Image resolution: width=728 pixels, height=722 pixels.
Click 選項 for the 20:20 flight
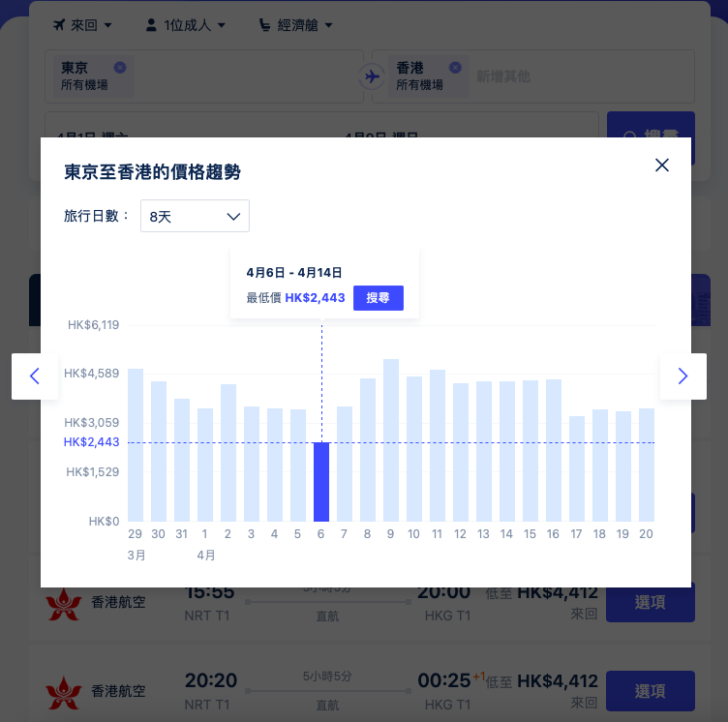(x=650, y=691)
